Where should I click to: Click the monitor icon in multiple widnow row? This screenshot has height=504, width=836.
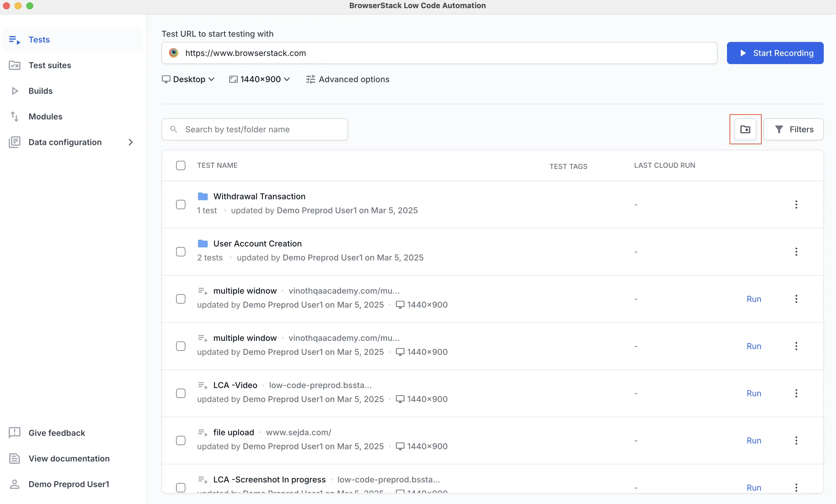[x=400, y=304]
